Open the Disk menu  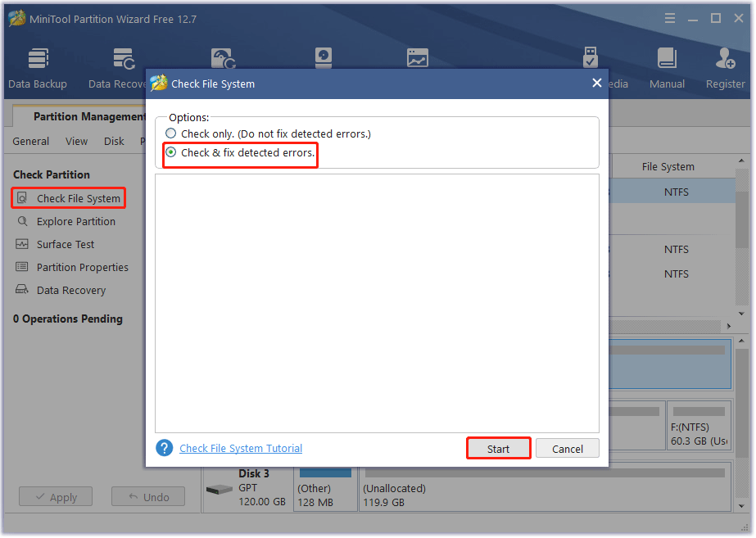tap(115, 141)
